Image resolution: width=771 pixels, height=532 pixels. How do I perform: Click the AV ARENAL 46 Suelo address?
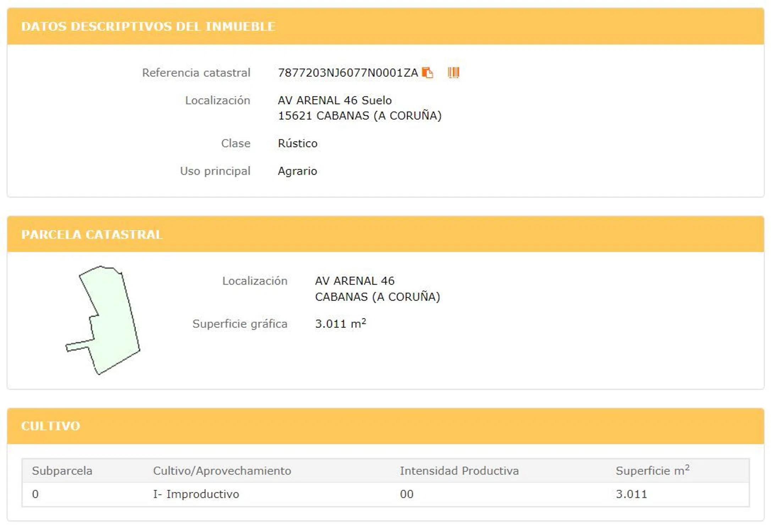coord(335,100)
